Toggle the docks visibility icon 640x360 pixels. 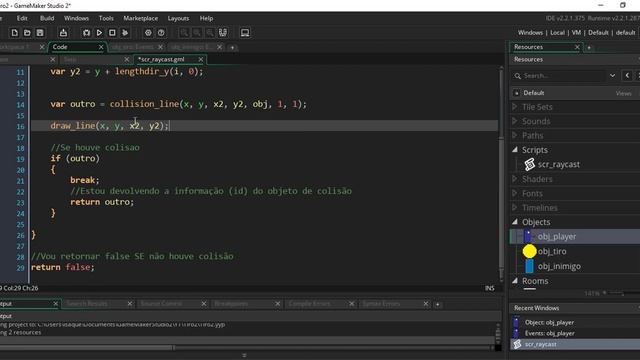tap(223, 33)
